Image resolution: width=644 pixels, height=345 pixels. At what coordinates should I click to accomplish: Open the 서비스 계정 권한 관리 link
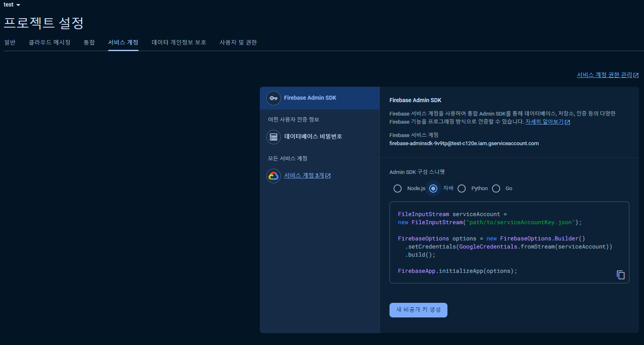[604, 75]
